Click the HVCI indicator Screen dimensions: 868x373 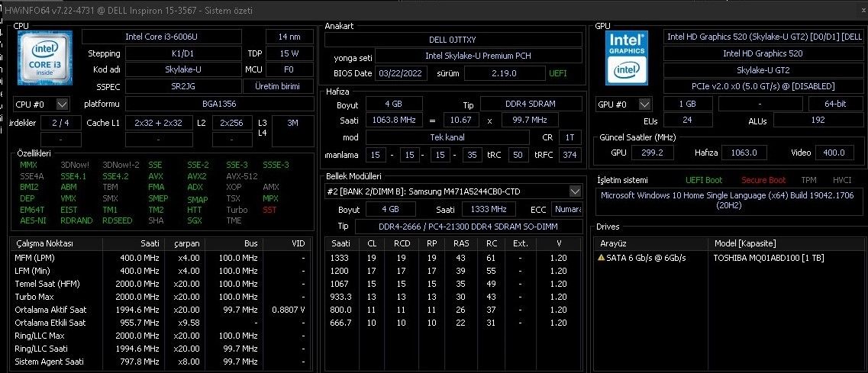[842, 181]
